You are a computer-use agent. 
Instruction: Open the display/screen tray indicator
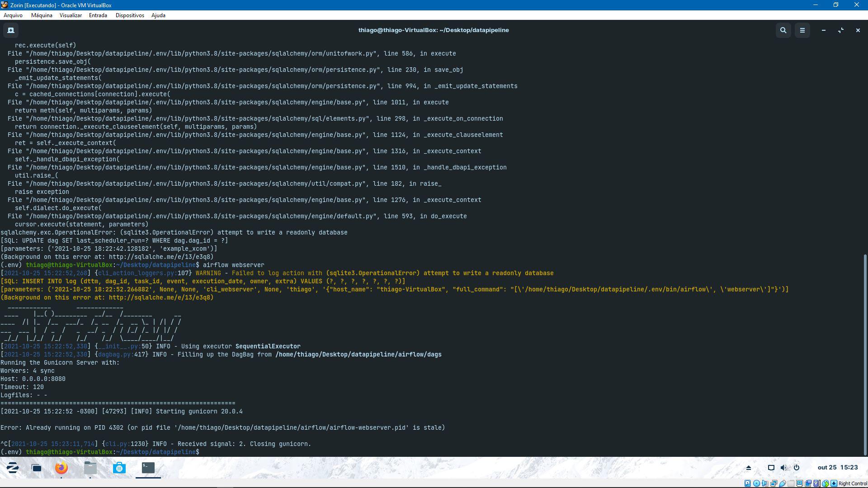click(771, 468)
